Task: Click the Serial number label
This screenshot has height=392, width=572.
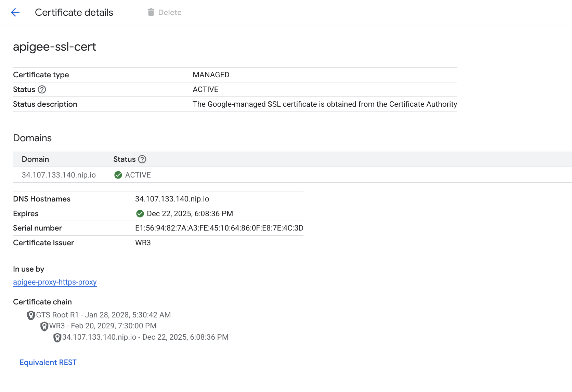Action: point(38,228)
